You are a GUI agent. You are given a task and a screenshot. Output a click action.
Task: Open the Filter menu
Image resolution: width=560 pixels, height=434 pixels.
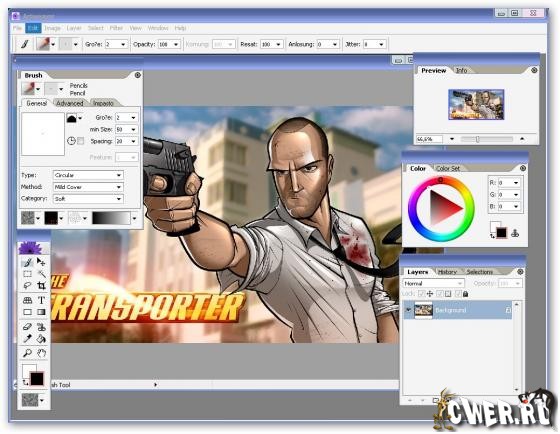point(116,28)
